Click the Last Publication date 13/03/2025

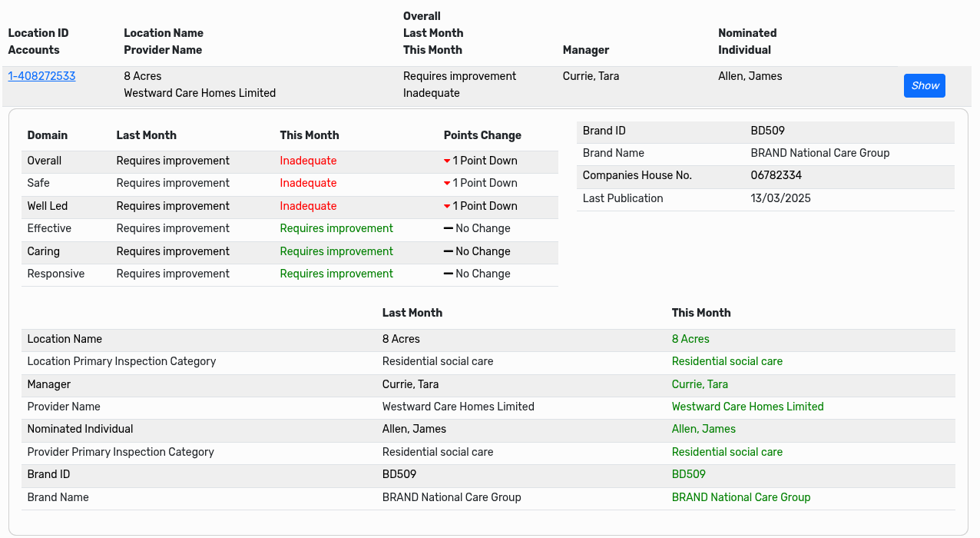click(780, 198)
